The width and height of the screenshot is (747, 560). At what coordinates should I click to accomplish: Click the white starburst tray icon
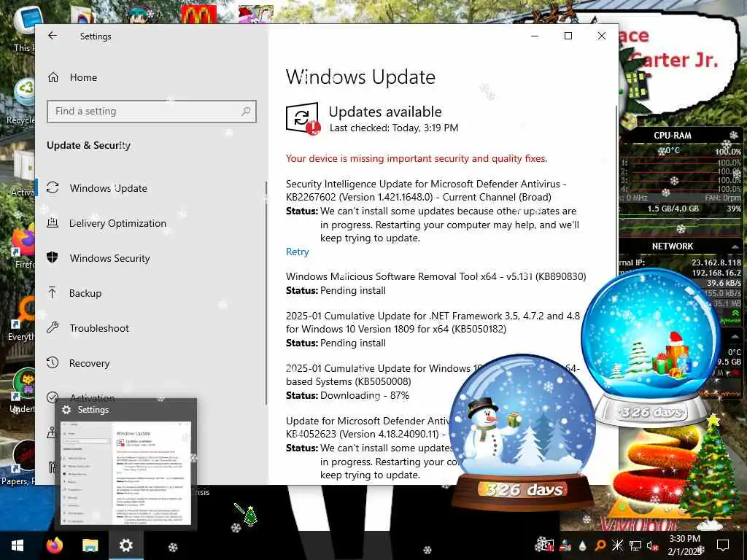click(617, 545)
